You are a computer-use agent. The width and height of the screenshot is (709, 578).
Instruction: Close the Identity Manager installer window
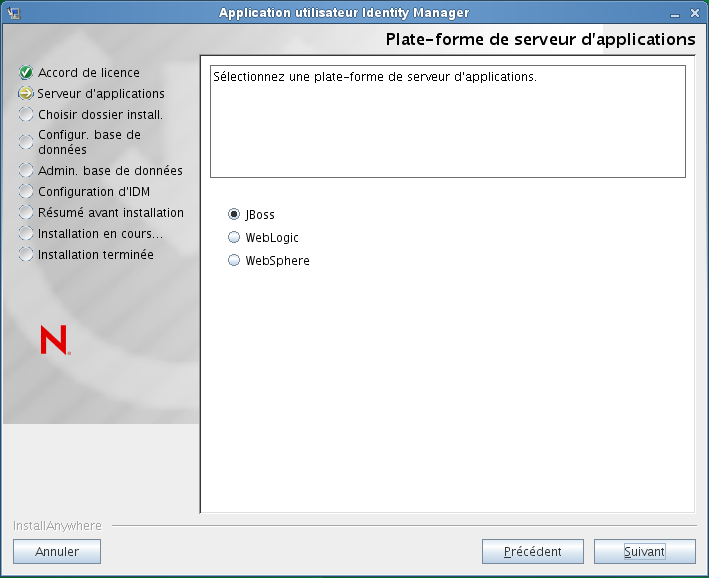point(695,13)
